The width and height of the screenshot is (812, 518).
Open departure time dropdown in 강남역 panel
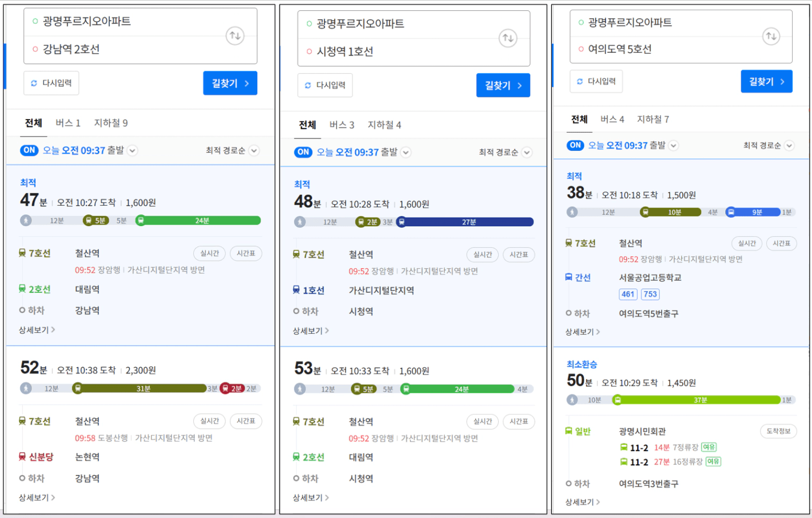pyautogui.click(x=132, y=151)
